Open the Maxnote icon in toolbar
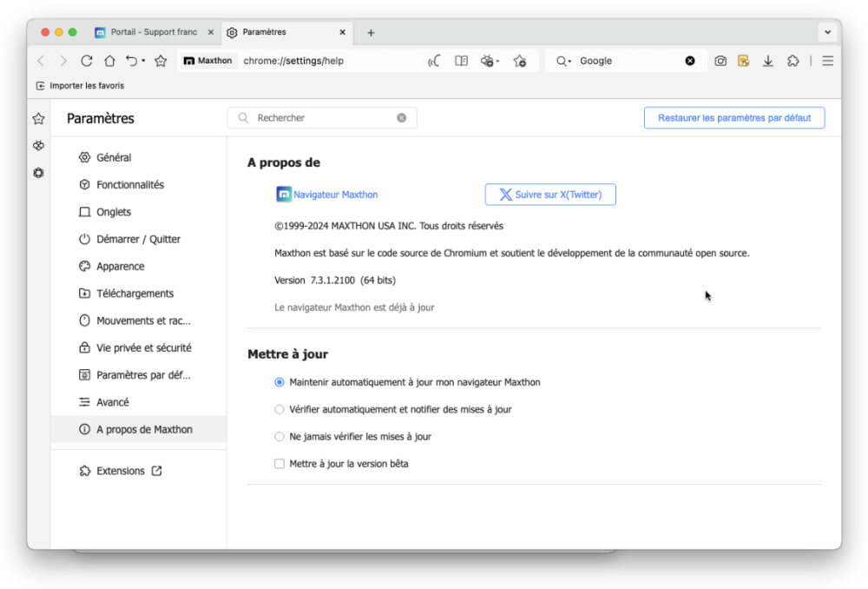Viewport: 868px width, 589px height. 744,61
